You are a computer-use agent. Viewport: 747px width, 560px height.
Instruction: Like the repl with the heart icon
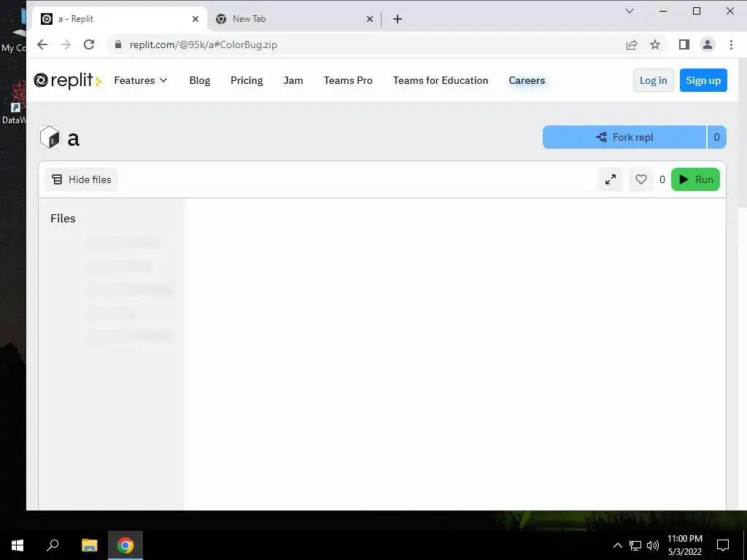641,179
